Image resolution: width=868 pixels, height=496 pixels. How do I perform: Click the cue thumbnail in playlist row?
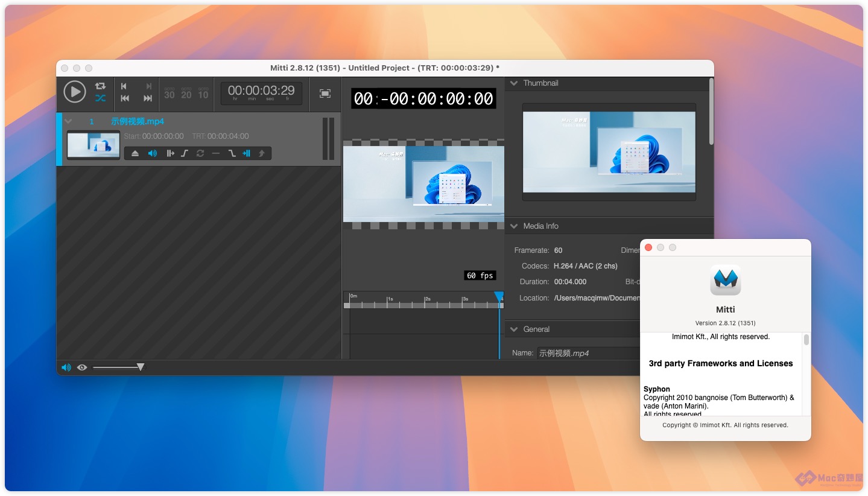point(93,145)
